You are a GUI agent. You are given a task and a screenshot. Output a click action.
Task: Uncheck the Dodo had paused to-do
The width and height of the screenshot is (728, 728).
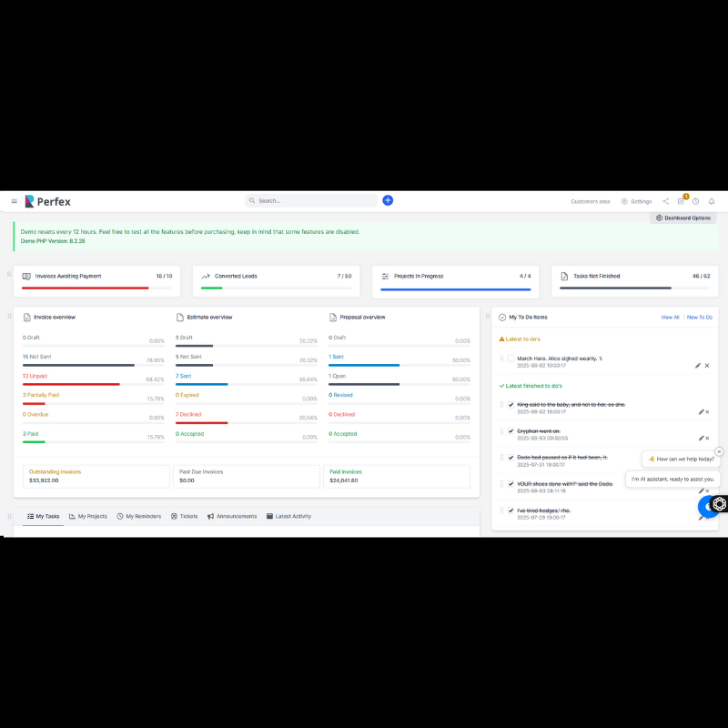[511, 458]
